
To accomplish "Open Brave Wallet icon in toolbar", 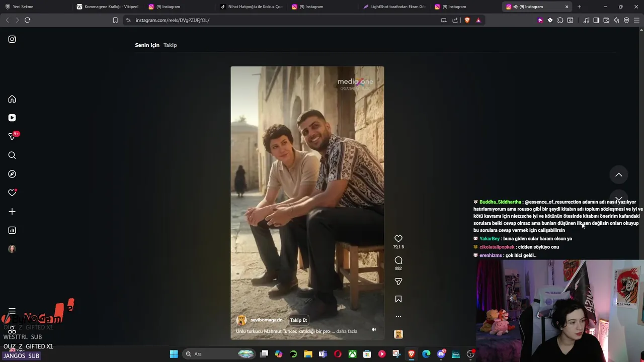I will (606, 20).
